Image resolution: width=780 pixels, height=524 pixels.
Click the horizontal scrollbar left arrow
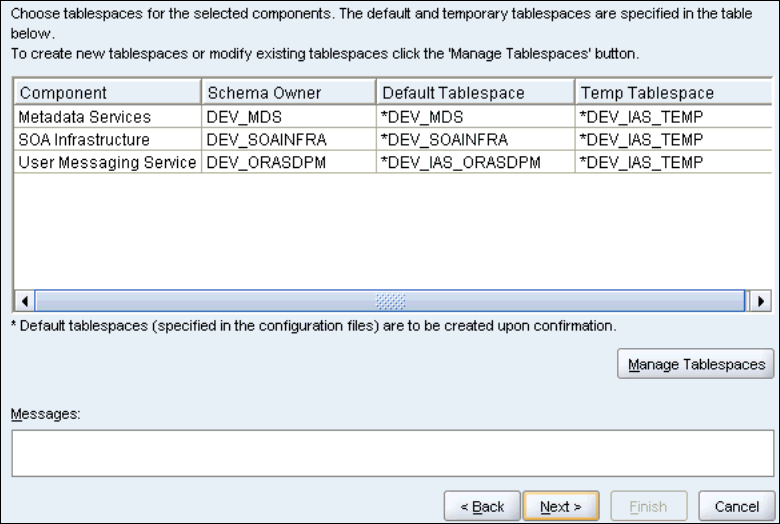[x=24, y=300]
